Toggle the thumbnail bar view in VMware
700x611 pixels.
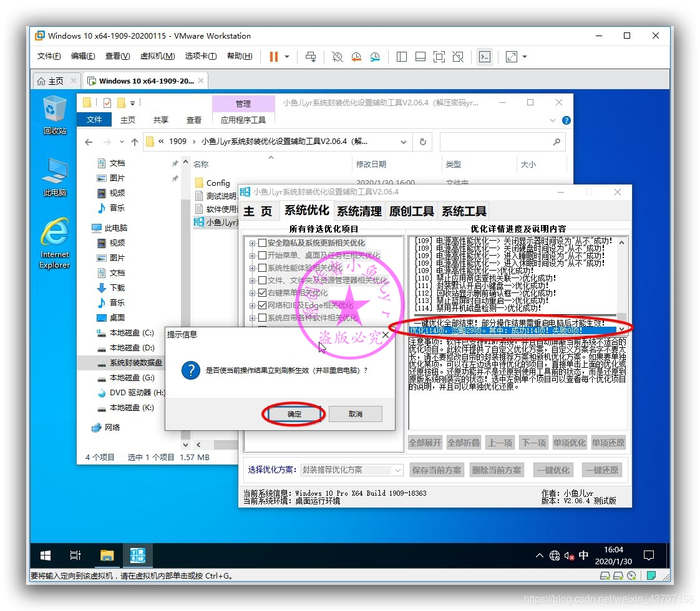click(x=420, y=57)
